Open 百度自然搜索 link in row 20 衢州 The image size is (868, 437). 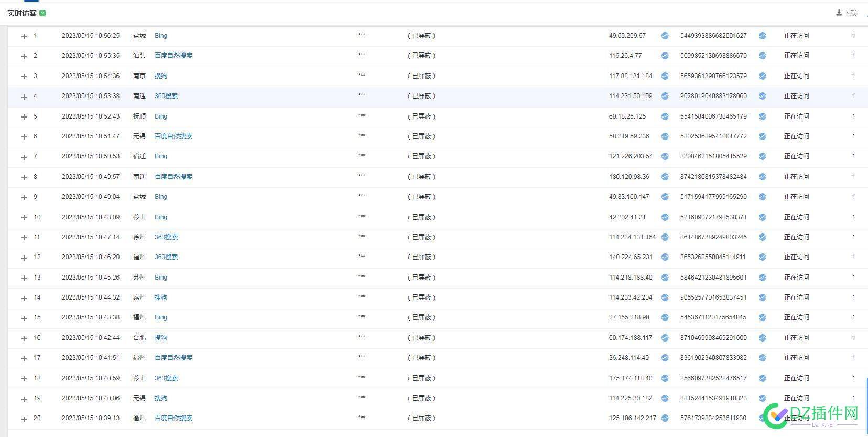click(x=173, y=418)
